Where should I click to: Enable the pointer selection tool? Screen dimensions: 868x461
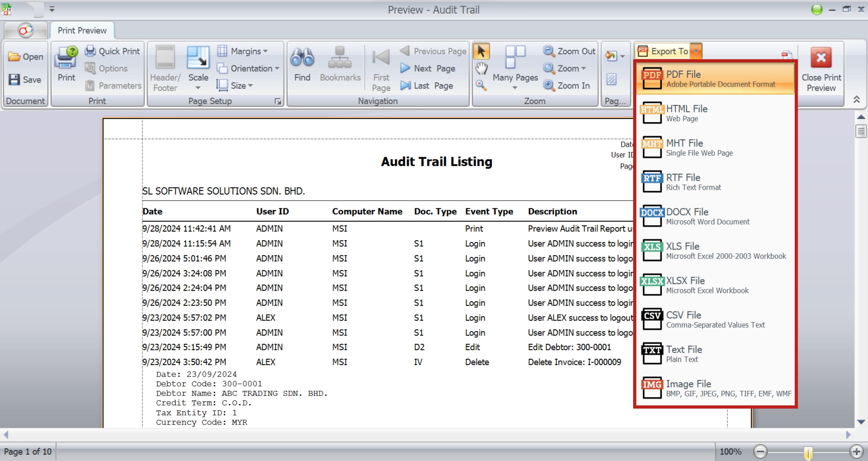481,52
